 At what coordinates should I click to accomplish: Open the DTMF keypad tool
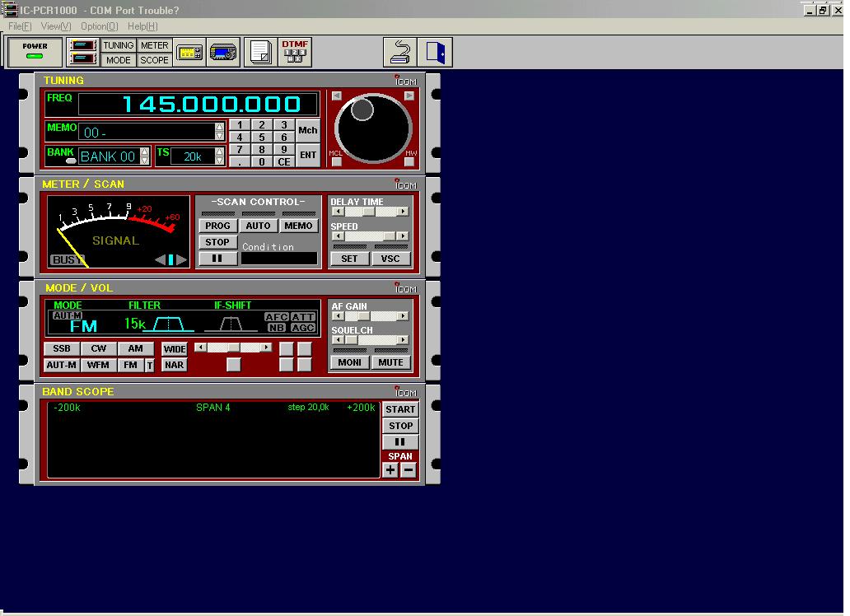[294, 53]
